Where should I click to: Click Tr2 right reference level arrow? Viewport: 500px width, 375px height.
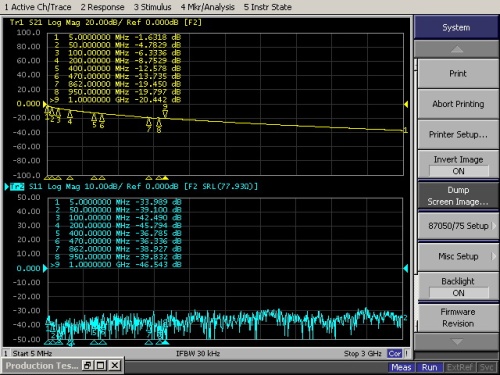[406, 268]
